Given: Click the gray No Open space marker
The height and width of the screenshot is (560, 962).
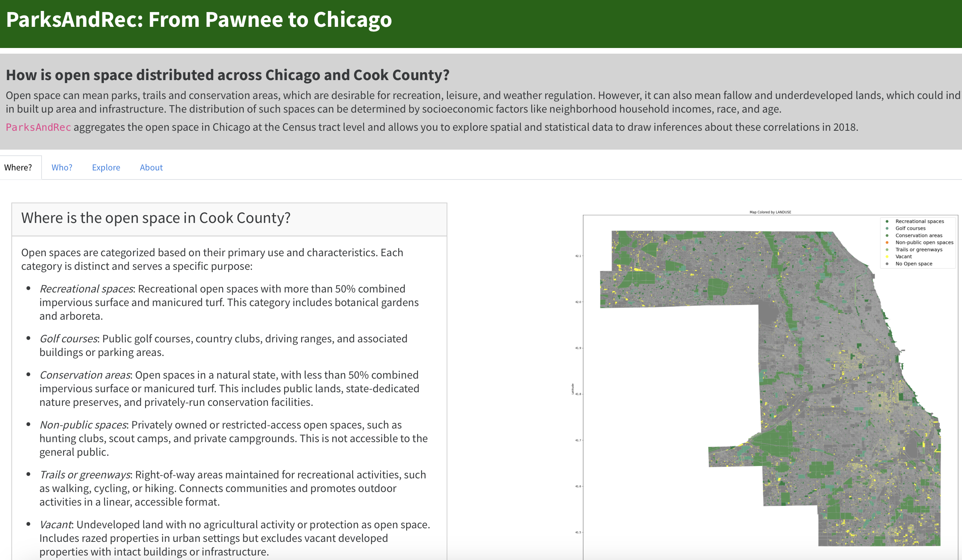Looking at the screenshot, I should point(886,263).
